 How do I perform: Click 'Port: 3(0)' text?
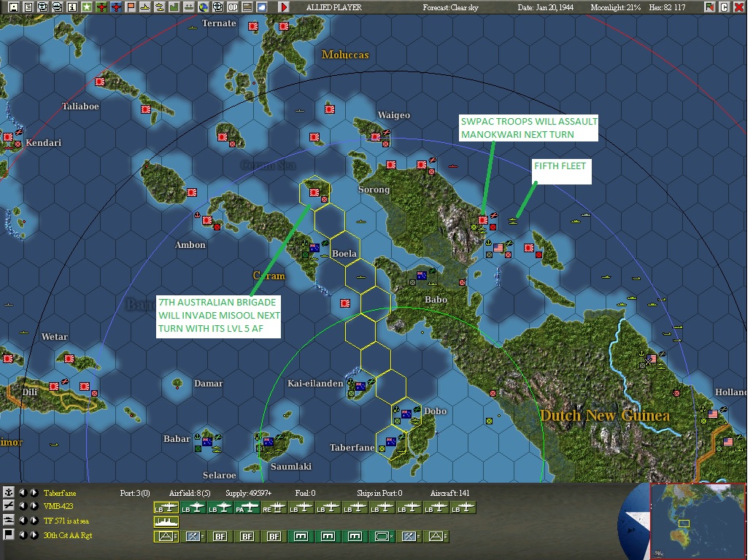coord(135,493)
